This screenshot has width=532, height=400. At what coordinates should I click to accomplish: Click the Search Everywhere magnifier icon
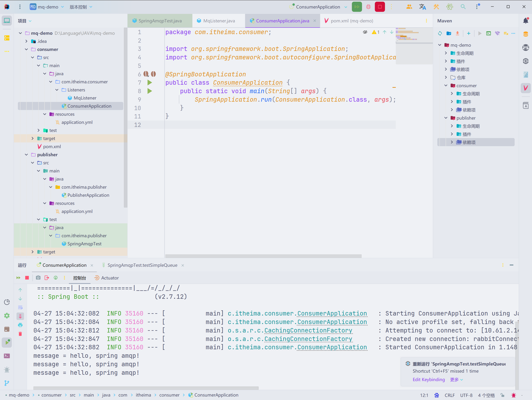463,7
